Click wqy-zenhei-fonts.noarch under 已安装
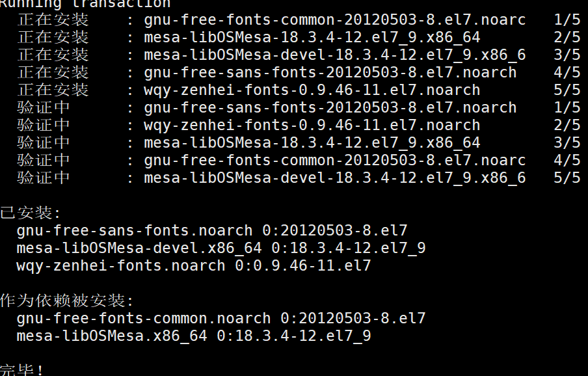The image size is (588, 376). [x=121, y=266]
